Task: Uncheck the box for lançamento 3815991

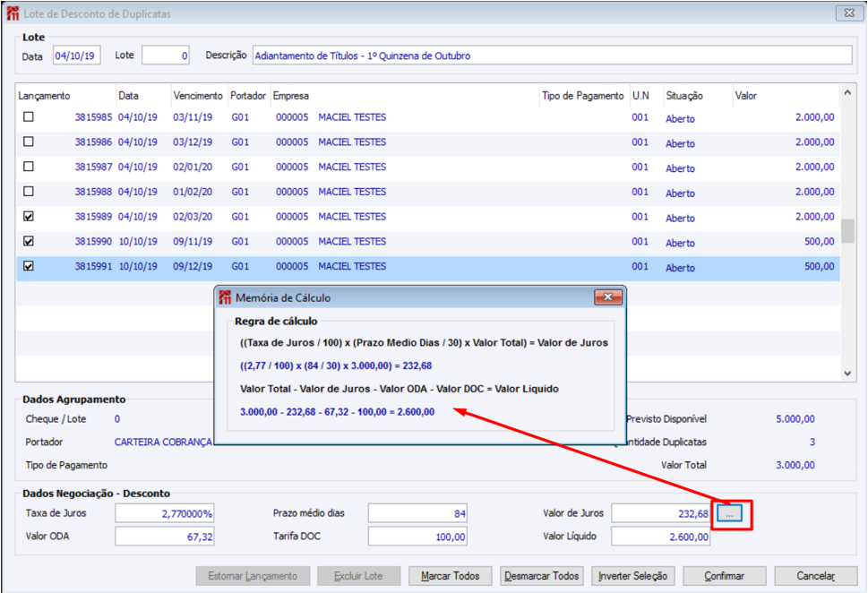Action: [29, 266]
